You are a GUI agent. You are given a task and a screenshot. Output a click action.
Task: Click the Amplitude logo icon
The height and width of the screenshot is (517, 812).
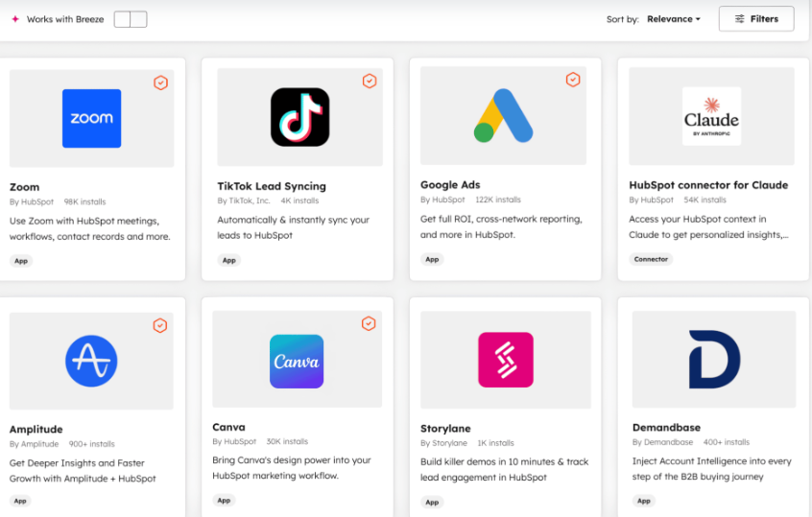point(91,361)
